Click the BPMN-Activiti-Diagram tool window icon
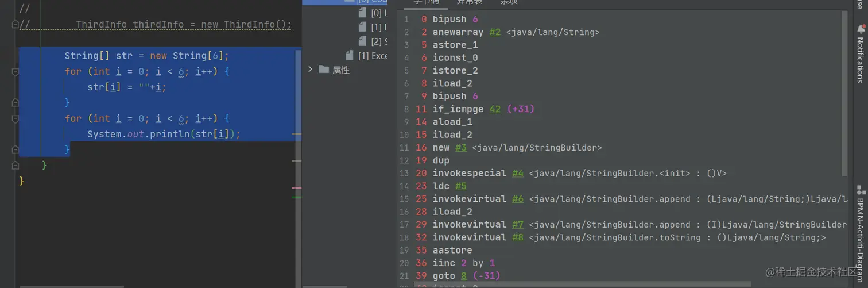The image size is (868, 288). pyautogui.click(x=861, y=190)
